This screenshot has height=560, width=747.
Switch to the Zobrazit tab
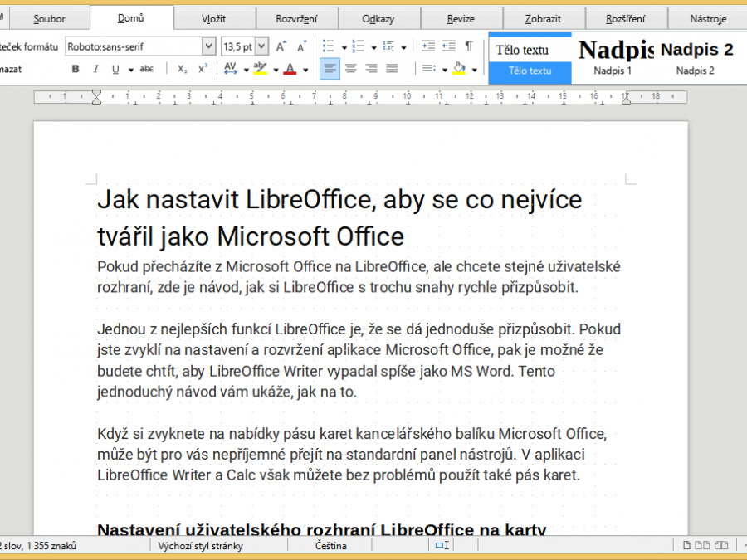click(x=543, y=19)
